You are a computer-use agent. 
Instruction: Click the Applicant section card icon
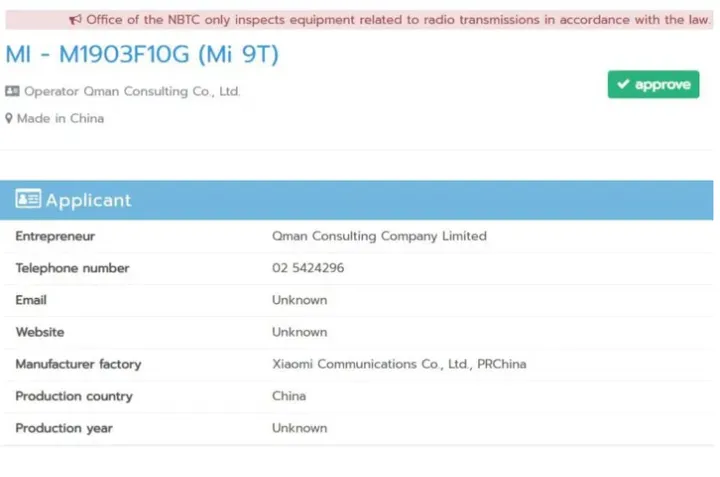28,199
